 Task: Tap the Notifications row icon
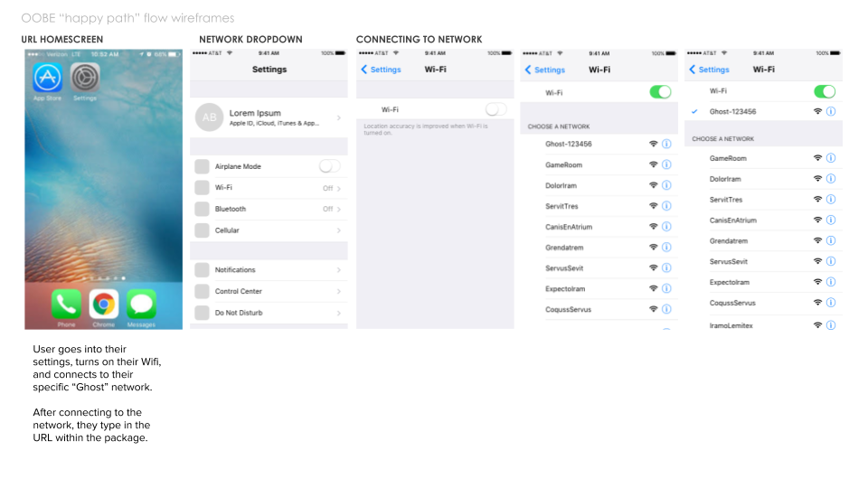tap(202, 270)
